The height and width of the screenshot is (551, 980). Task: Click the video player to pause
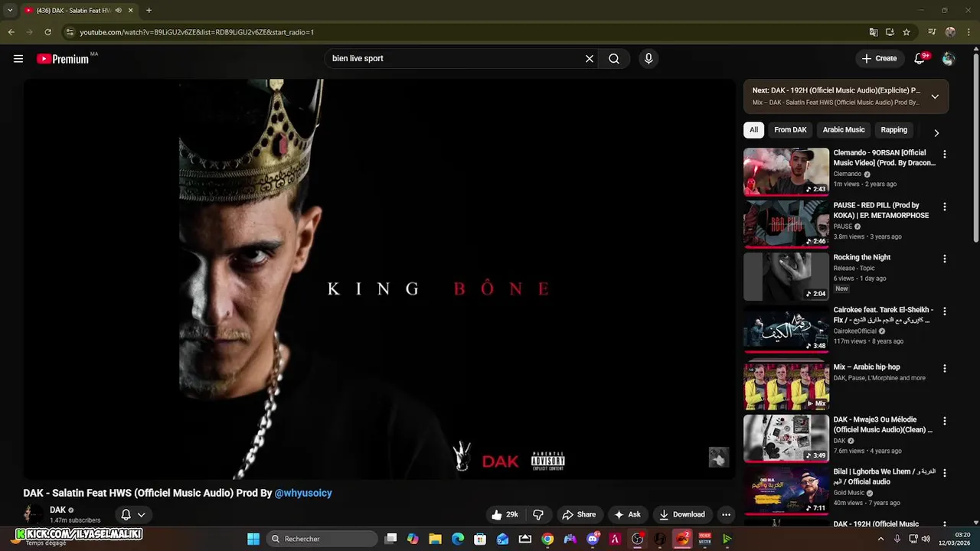[x=379, y=279]
